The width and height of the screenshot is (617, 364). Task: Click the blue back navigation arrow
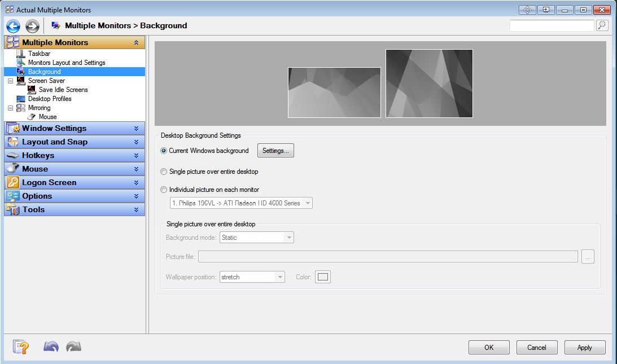point(13,26)
